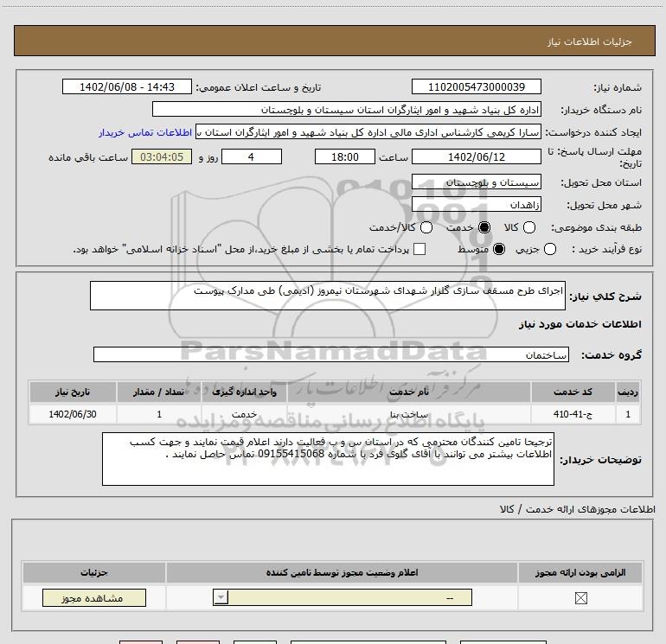Click the واحد اندازه گیری column header
666x644 pixels.
[244, 392]
